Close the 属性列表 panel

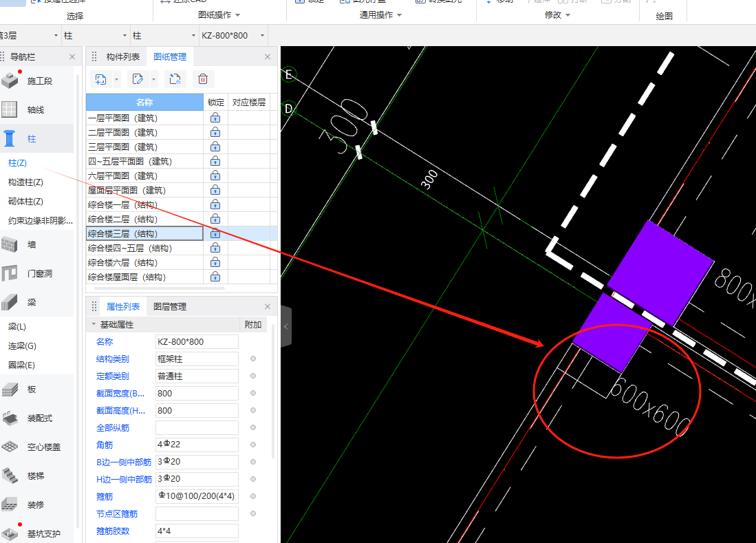[x=268, y=307]
